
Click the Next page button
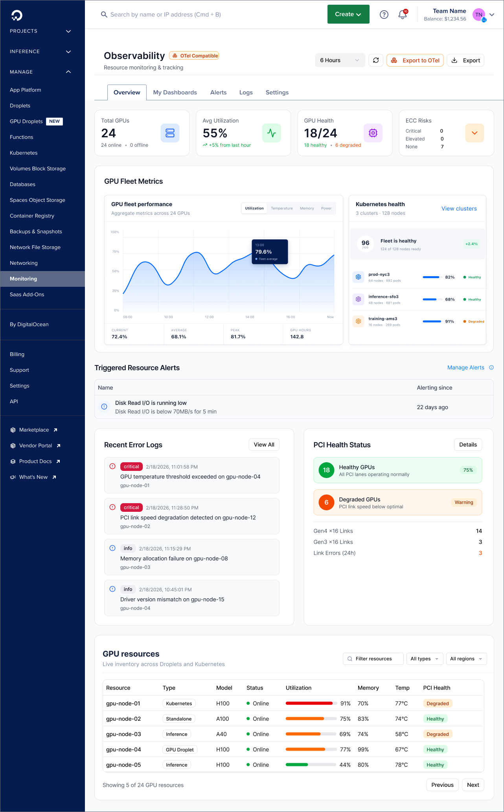(x=473, y=785)
